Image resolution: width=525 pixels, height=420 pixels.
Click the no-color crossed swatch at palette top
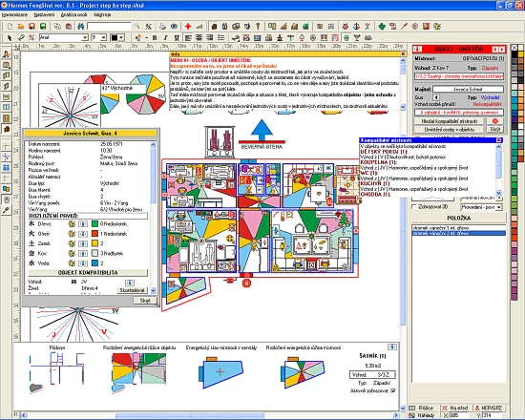point(514,48)
